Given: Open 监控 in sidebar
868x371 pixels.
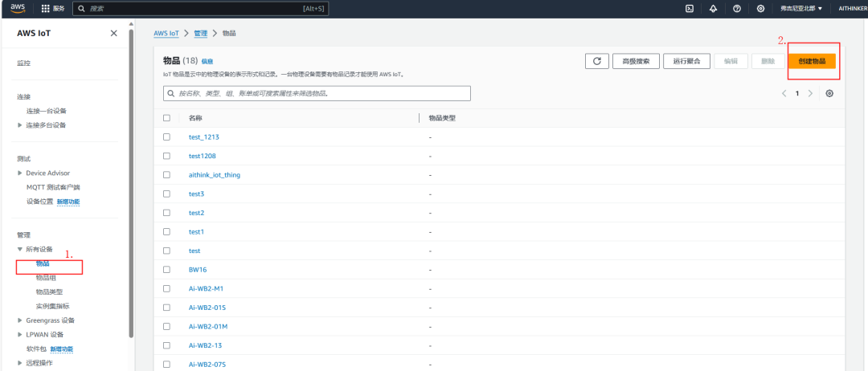Looking at the screenshot, I should click(24, 63).
